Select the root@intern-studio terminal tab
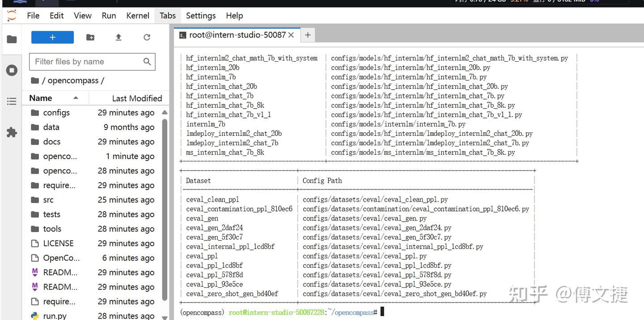The image size is (644, 320). [x=237, y=35]
